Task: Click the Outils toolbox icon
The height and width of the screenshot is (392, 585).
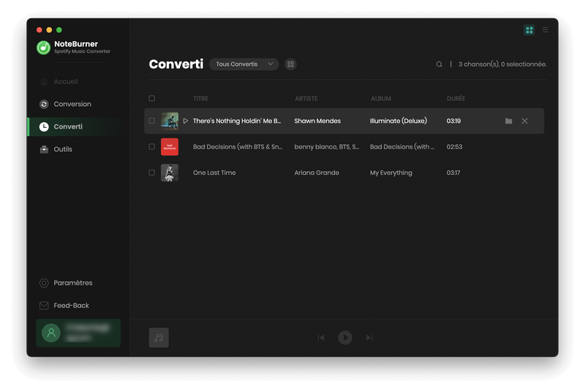Action: coord(44,149)
